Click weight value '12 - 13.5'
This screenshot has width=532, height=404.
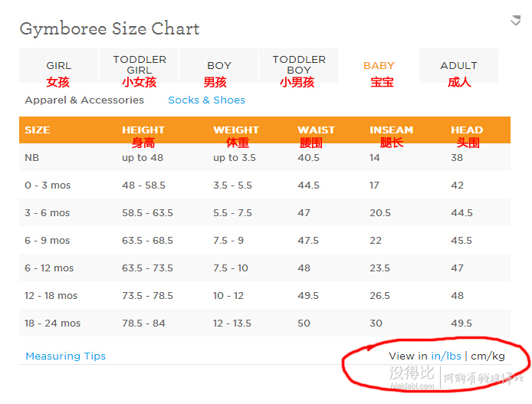232,324
